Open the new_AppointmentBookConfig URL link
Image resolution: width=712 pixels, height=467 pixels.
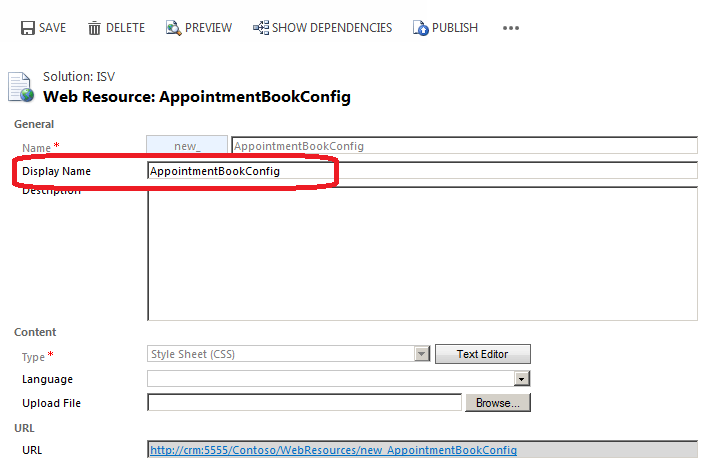point(333,450)
